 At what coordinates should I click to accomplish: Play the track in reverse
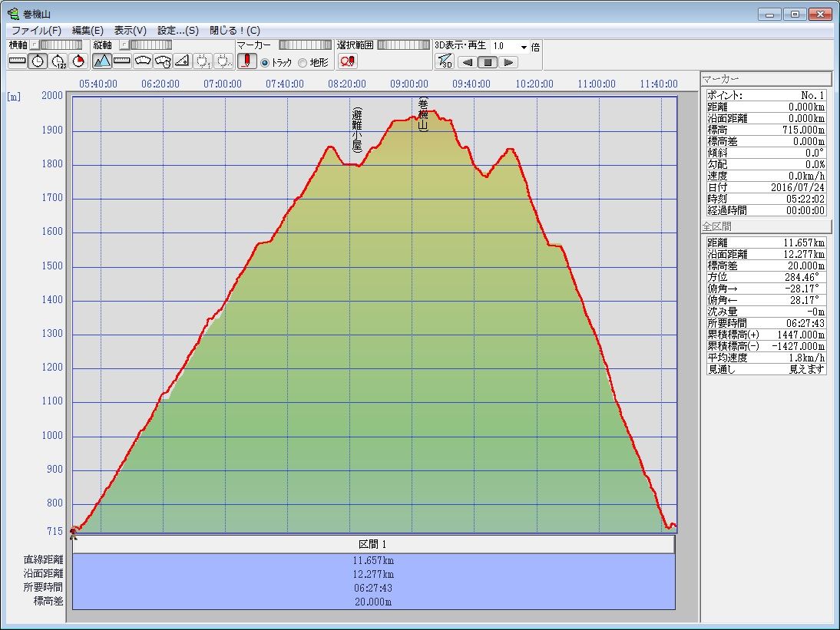coord(468,62)
